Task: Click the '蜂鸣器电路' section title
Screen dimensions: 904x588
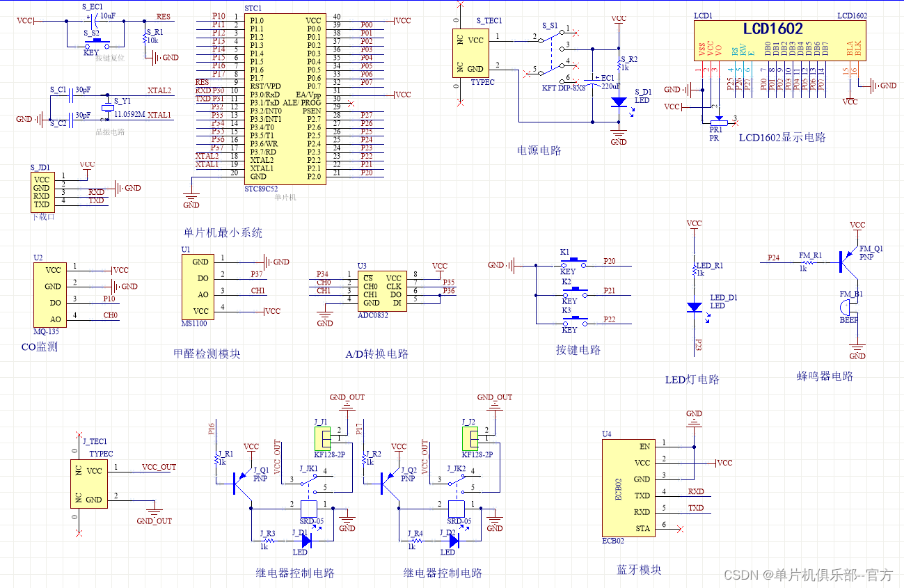Action: coord(825,376)
